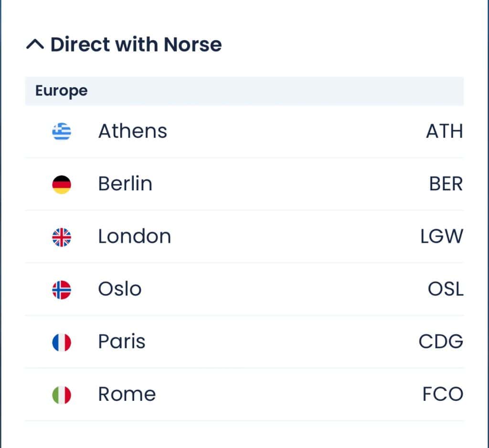Viewport: 489px width, 448px height.
Task: Click the German flag icon
Action: pyautogui.click(x=62, y=184)
